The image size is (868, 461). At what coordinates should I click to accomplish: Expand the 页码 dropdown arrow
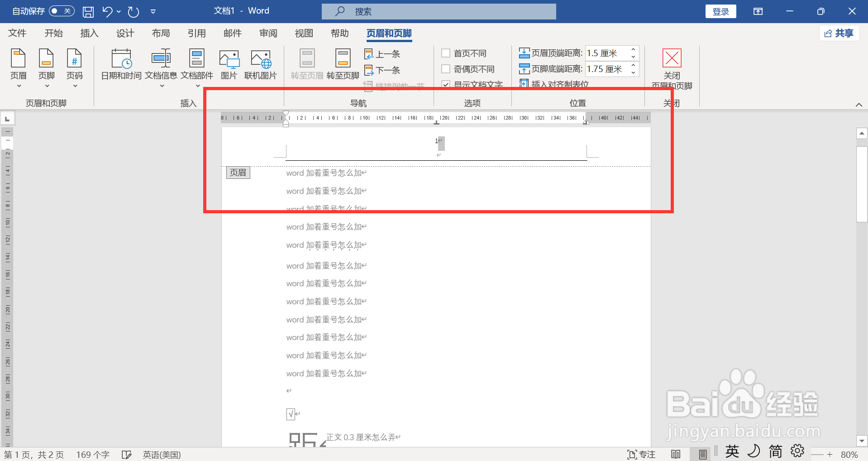(x=75, y=86)
